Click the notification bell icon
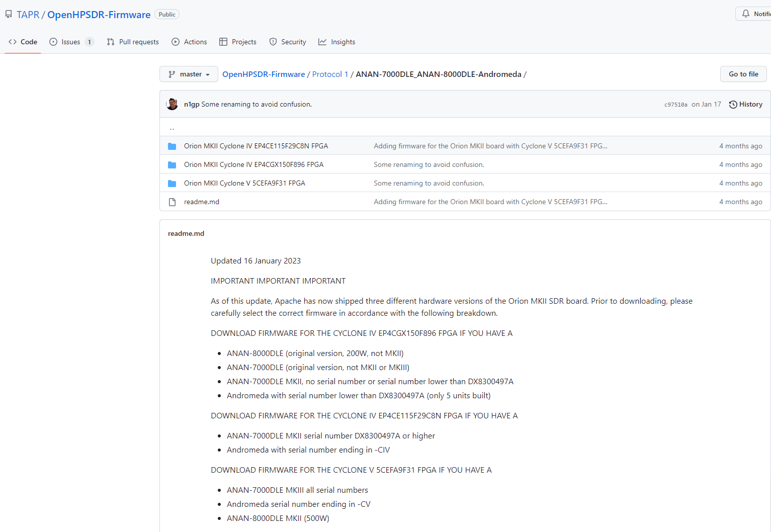The height and width of the screenshot is (532, 771). click(x=746, y=14)
